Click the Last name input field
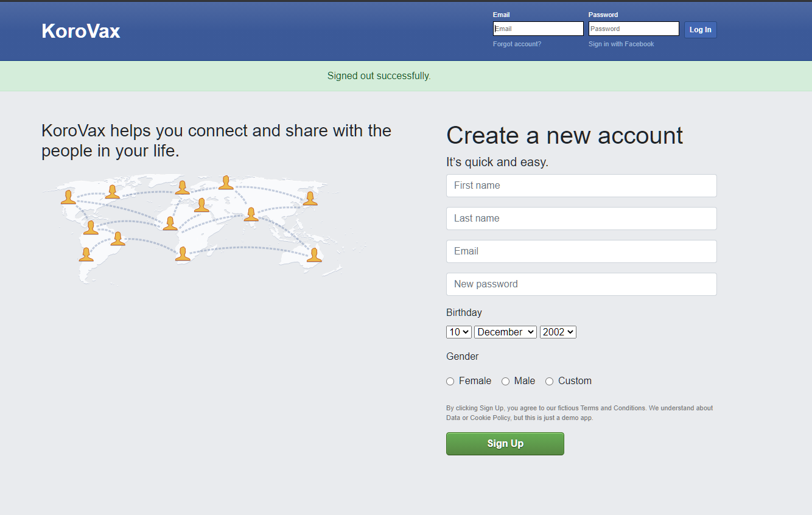Viewport: 812px width, 515px height. (581, 219)
